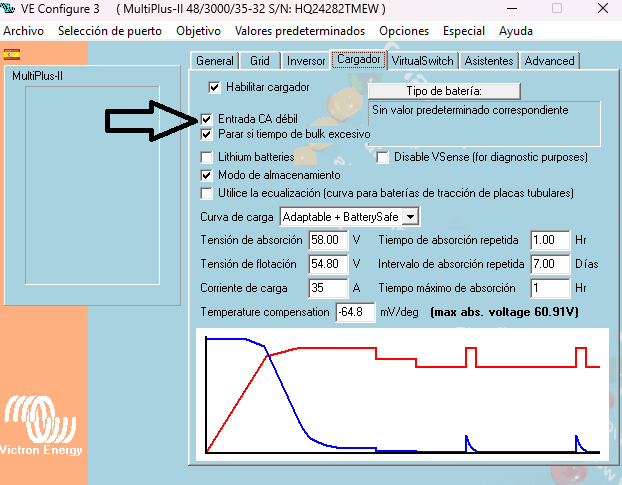Switch to the Advanced tab
622x485 pixels.
point(549,61)
